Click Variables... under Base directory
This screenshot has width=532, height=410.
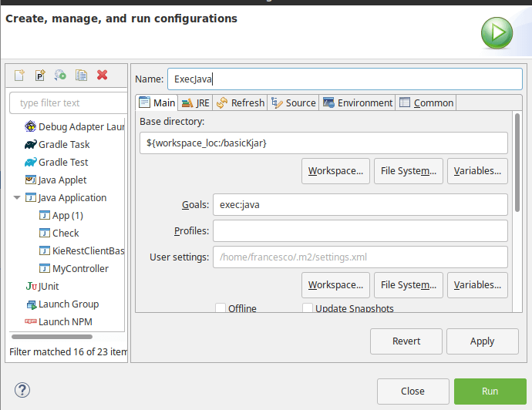[x=477, y=171]
